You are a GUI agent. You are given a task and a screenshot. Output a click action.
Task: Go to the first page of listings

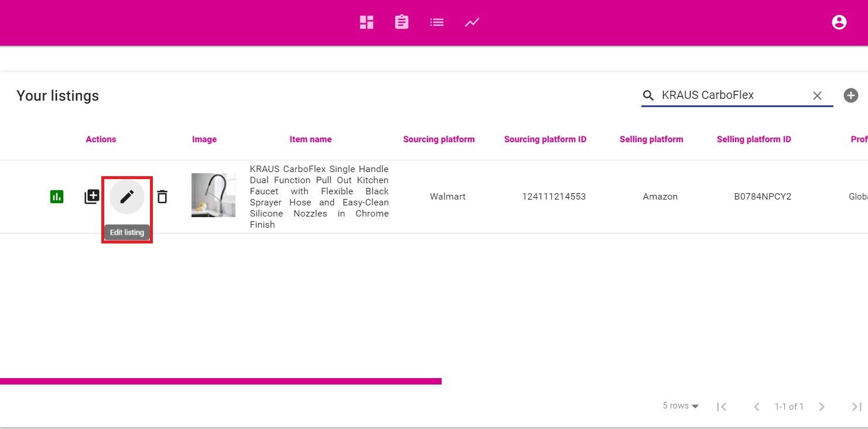pyautogui.click(x=722, y=406)
